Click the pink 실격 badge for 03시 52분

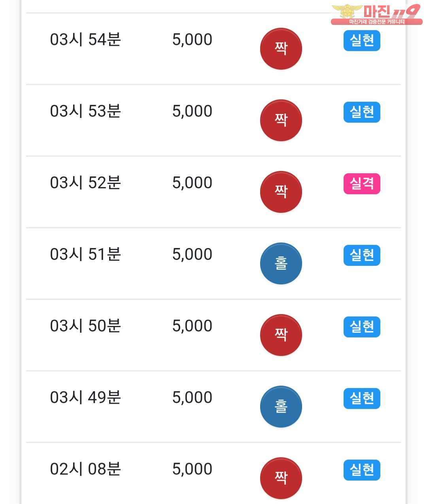click(x=362, y=184)
